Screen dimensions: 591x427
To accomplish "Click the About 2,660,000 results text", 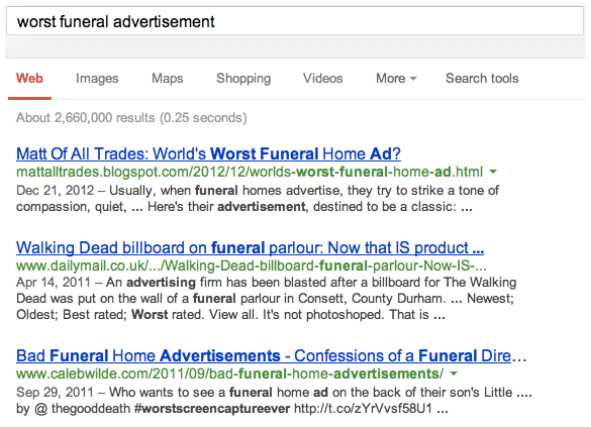I will coord(132,118).
